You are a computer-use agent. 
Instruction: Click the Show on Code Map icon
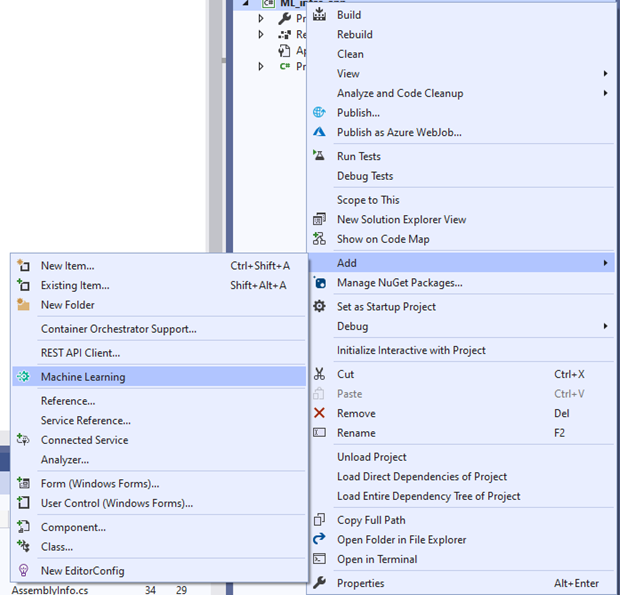tap(319, 239)
